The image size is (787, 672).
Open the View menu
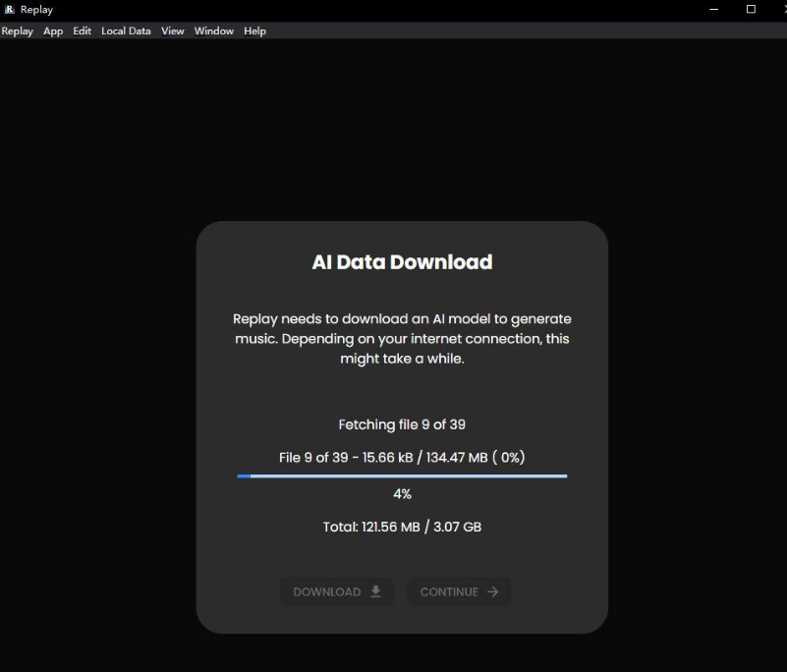point(173,31)
